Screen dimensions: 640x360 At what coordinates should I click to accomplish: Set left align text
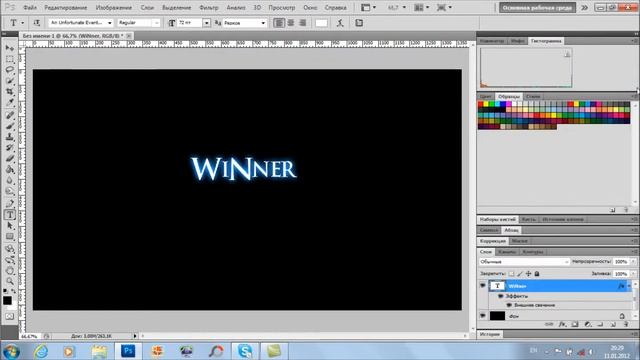(279, 23)
